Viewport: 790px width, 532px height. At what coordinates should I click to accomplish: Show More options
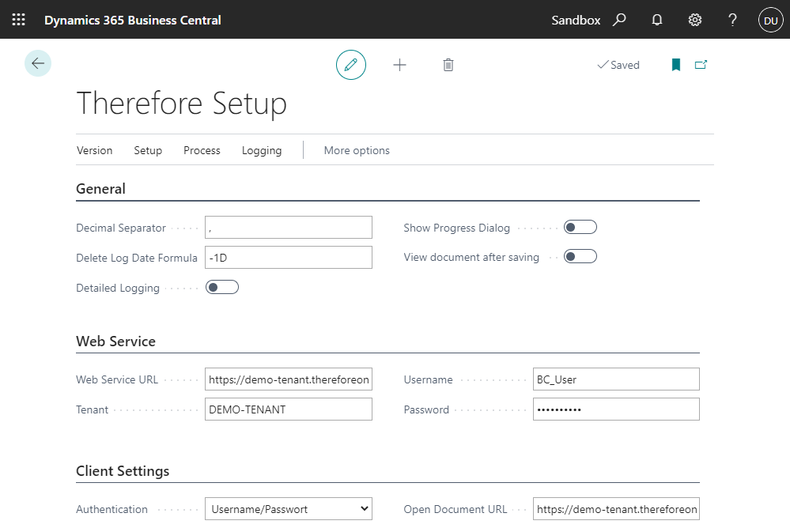point(357,150)
